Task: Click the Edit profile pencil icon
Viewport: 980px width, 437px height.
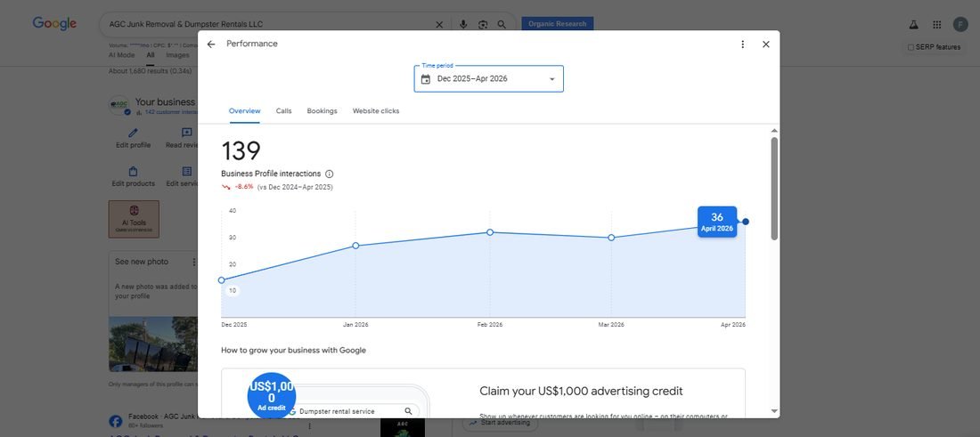Action: pos(133,133)
